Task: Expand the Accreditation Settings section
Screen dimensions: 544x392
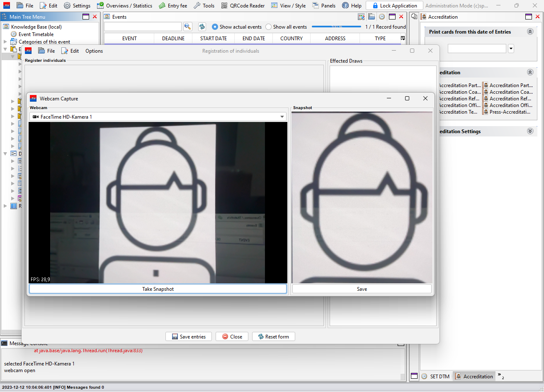Action: (x=529, y=131)
